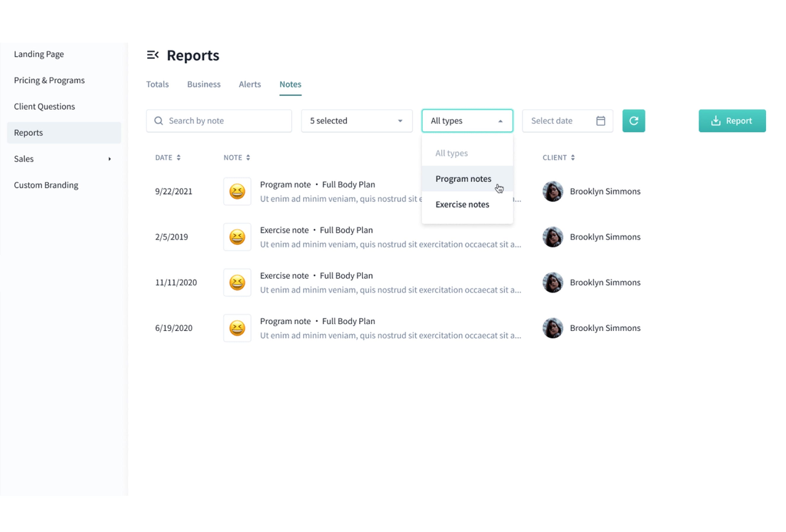The image size is (786, 532).
Task: Click note preview text in 11/11/2020 row
Action: (390, 290)
